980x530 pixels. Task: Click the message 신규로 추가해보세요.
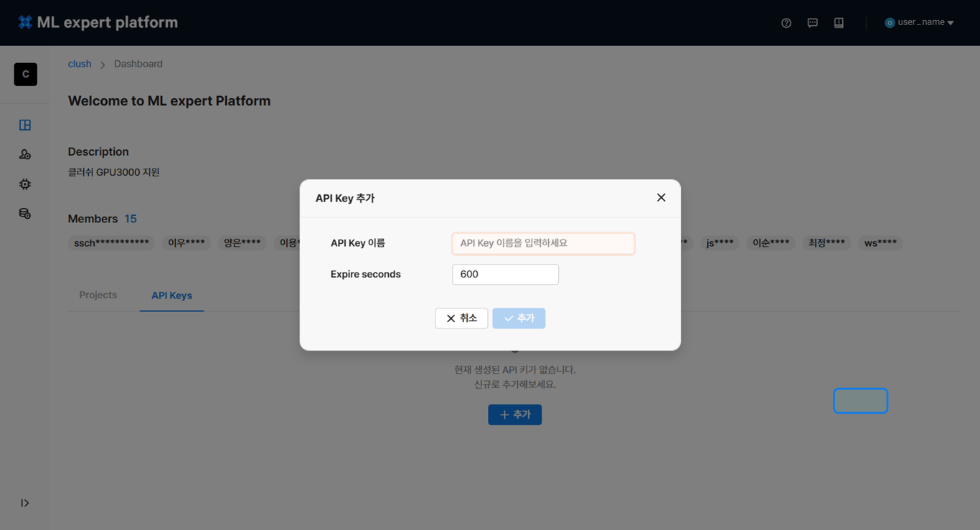515,384
